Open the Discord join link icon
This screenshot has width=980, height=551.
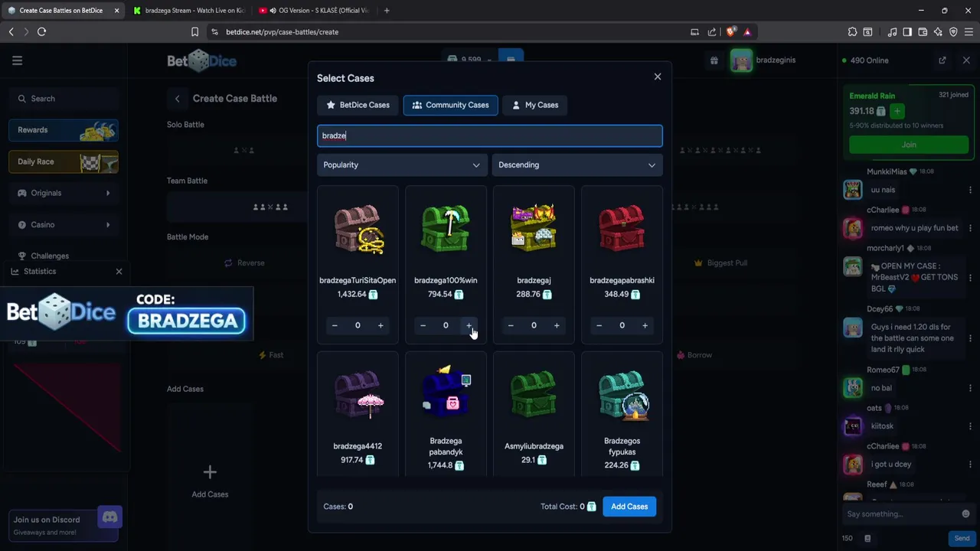point(109,518)
